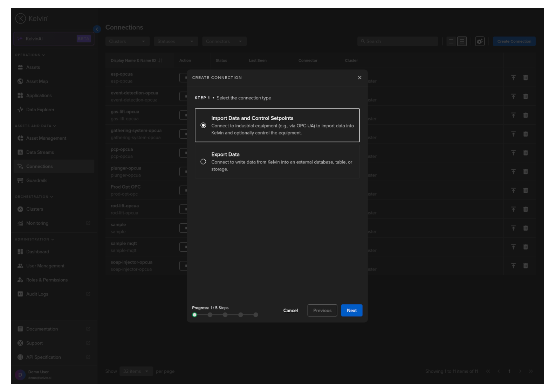Open items per page dropdown
The height and width of the screenshot is (392, 555).
click(136, 371)
